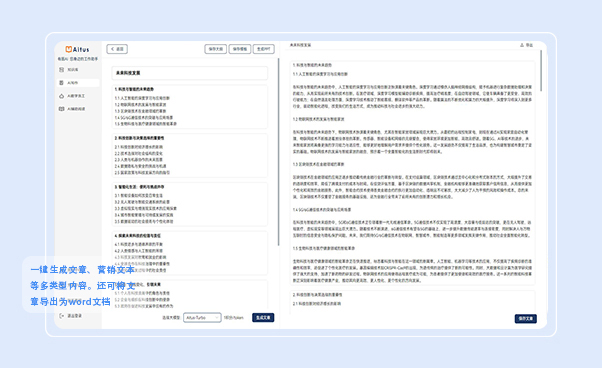Click the save template button
This screenshot has height=368, width=602.
coord(240,49)
